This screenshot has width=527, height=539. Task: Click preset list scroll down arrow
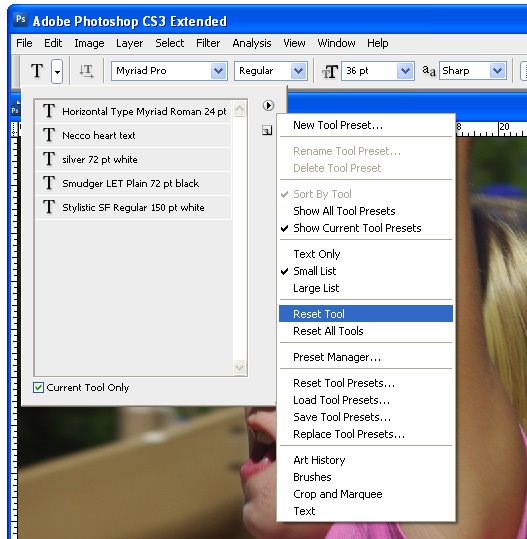click(240, 367)
